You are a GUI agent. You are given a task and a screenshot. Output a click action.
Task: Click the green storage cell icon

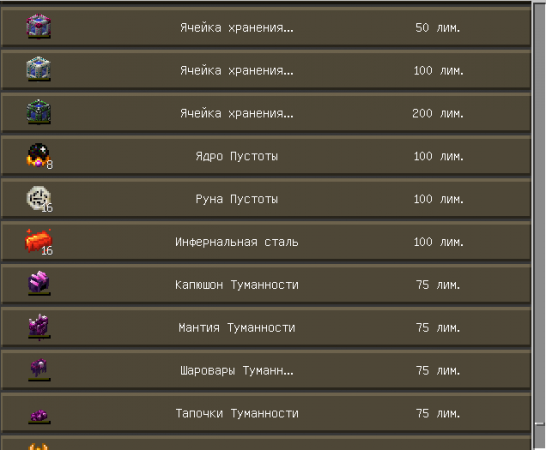[x=39, y=112]
